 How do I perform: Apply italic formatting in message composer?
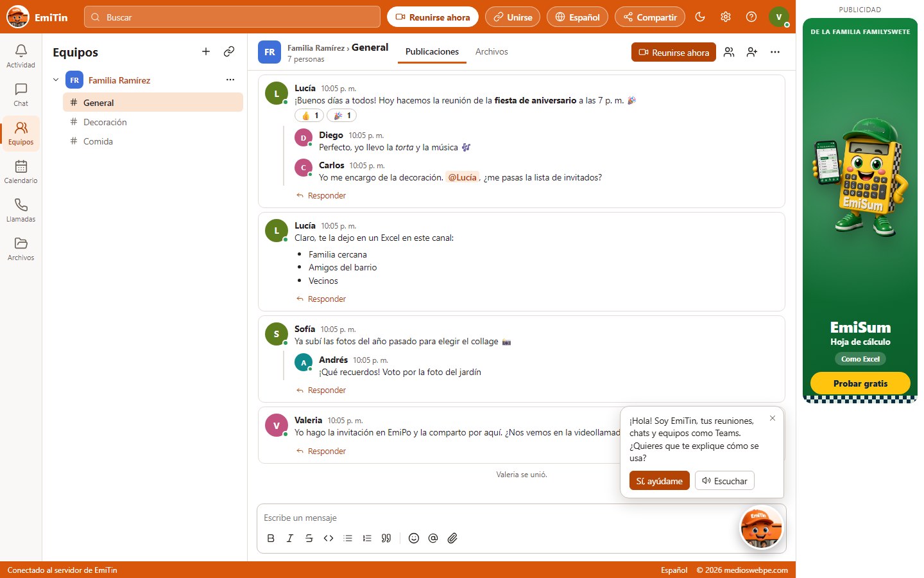pyautogui.click(x=290, y=538)
